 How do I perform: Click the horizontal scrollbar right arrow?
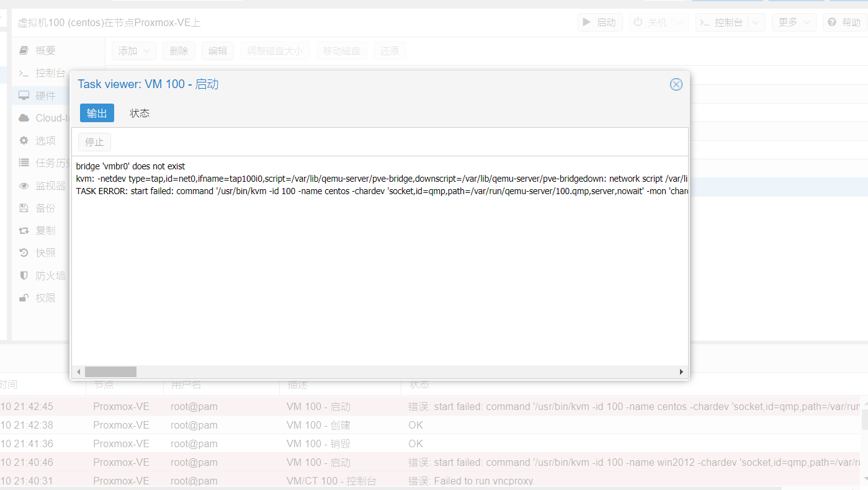[681, 372]
